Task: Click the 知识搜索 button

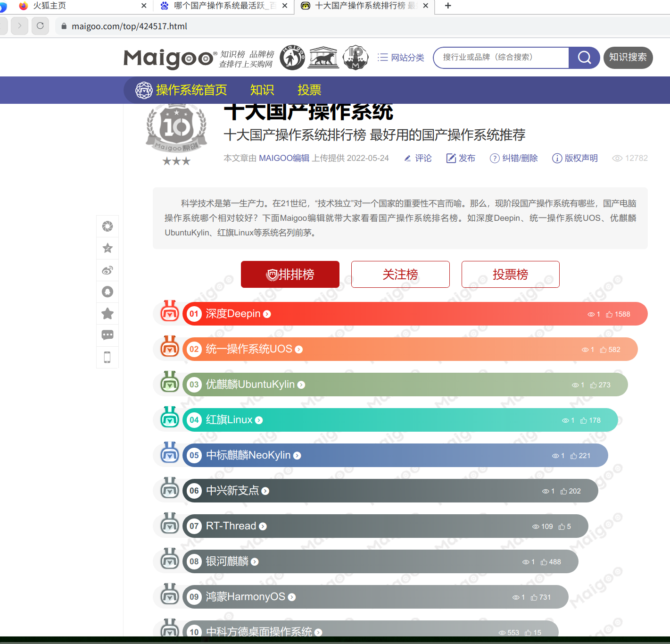Action: pyautogui.click(x=628, y=58)
